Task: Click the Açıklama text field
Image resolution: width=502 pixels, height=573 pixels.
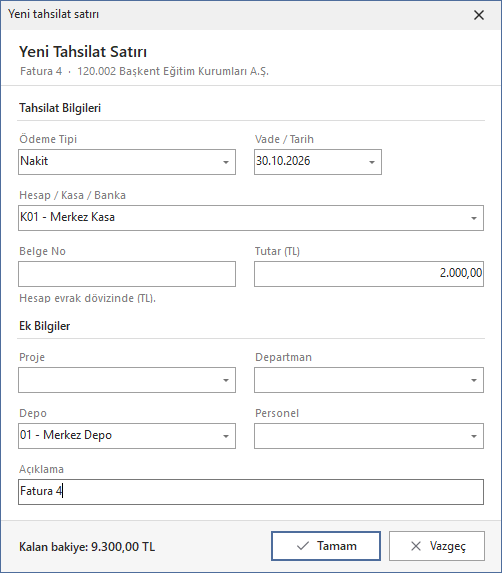Action: pos(251,492)
